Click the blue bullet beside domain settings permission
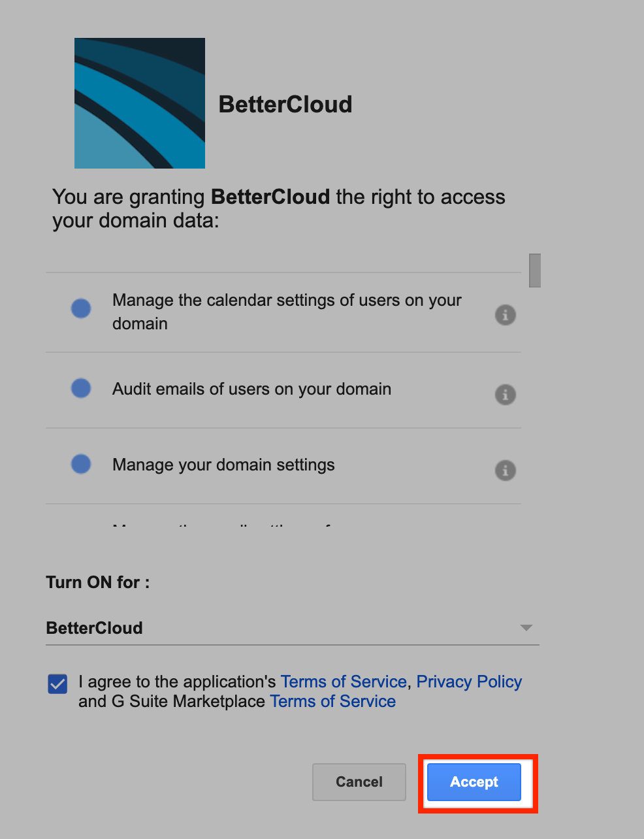The height and width of the screenshot is (839, 644). coord(80,463)
